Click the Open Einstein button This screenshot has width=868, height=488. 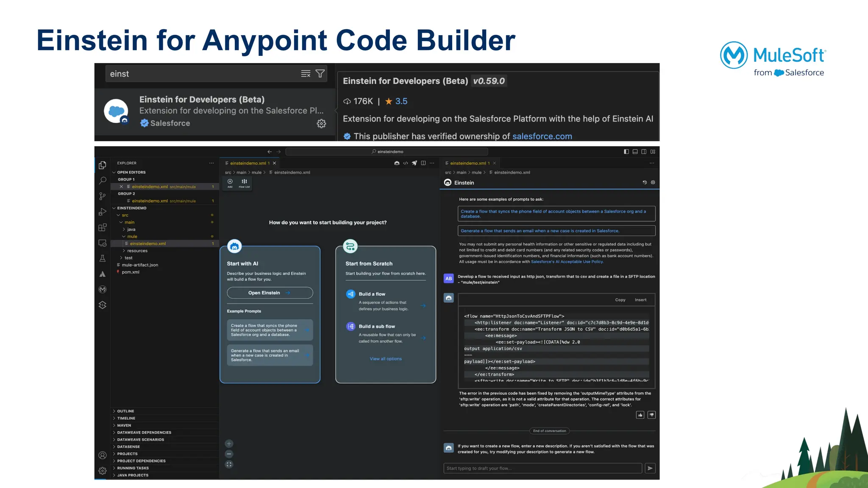(x=270, y=293)
